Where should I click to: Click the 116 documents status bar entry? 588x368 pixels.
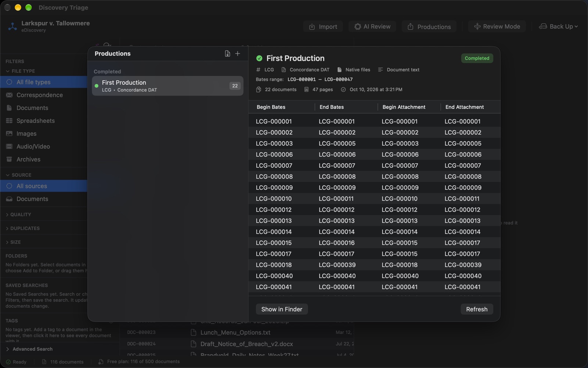pyautogui.click(x=62, y=362)
